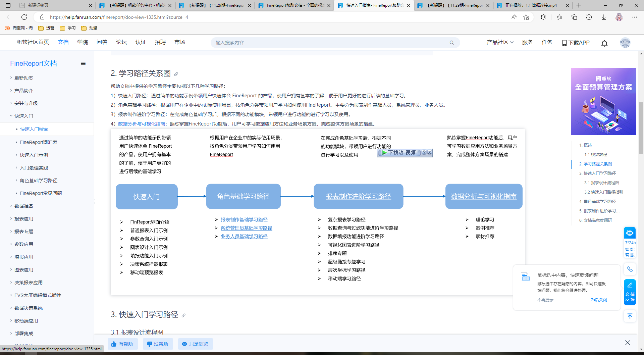This screenshot has height=355, width=644.
Task: Open 全面预算管理方案 banner image
Action: tap(603, 102)
